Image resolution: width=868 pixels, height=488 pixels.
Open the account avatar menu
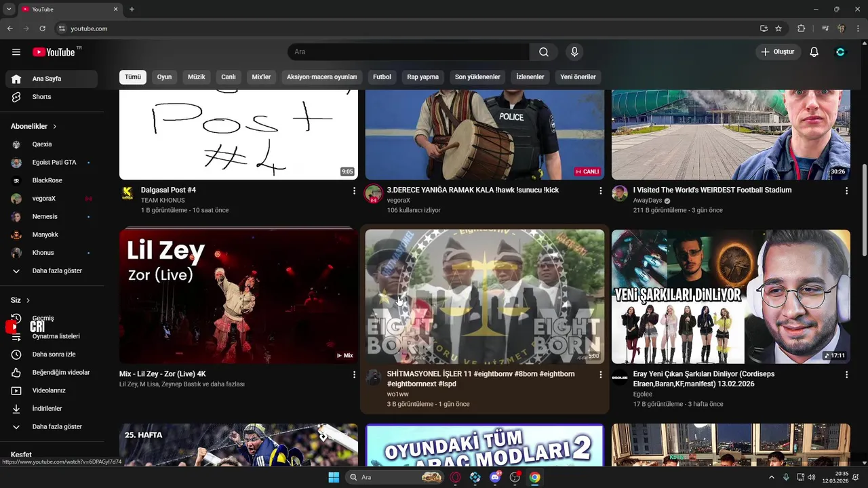tap(841, 52)
